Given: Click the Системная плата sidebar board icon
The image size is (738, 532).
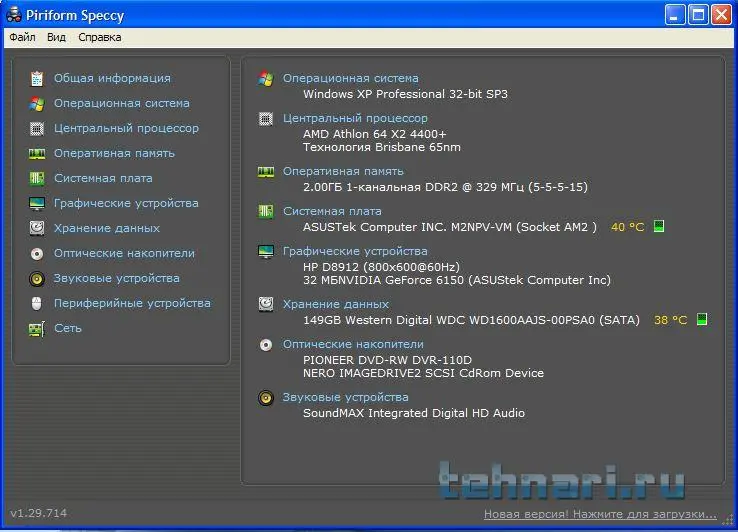Looking at the screenshot, I should click(x=37, y=178).
